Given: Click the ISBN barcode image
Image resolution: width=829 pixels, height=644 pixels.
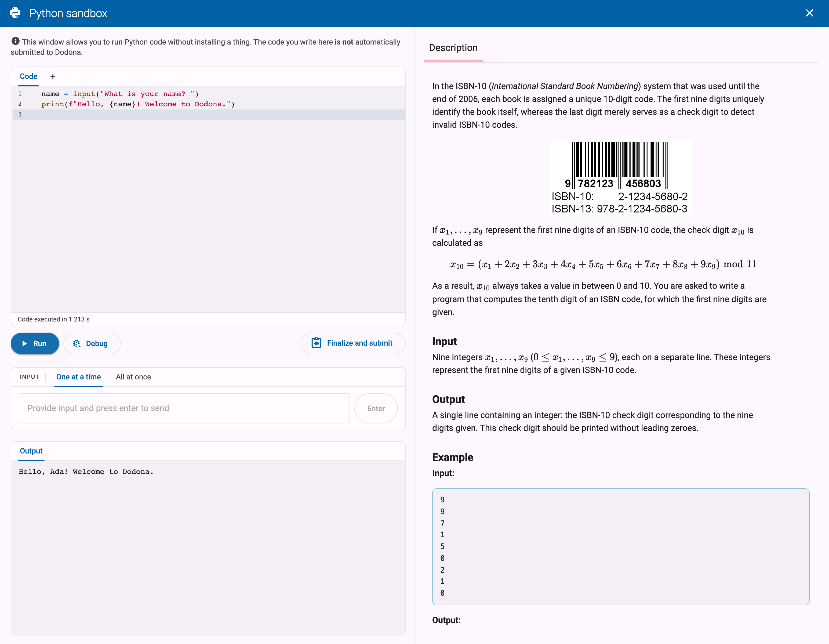Looking at the screenshot, I should click(621, 178).
